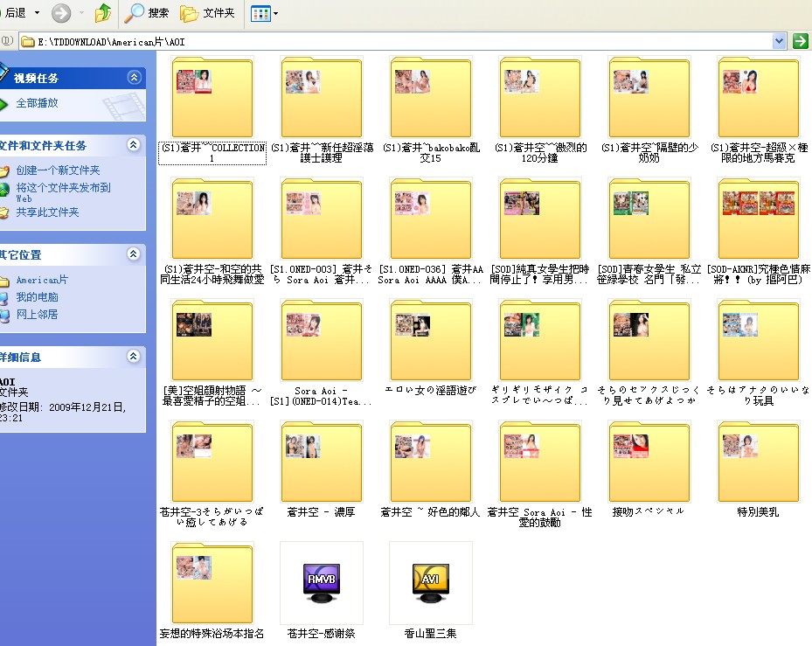The height and width of the screenshot is (646, 812).
Task: Click the My Computer (我的电脑) icon link
Action: click(38, 297)
